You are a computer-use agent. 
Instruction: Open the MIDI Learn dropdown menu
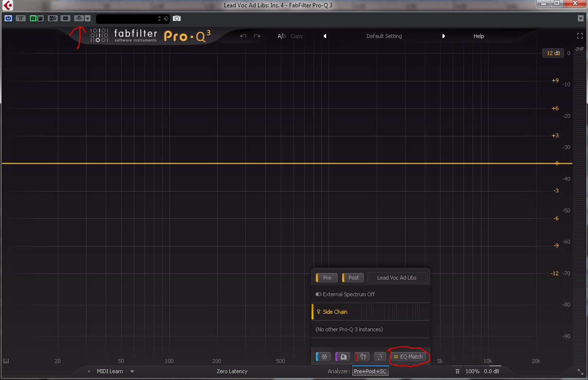point(132,371)
